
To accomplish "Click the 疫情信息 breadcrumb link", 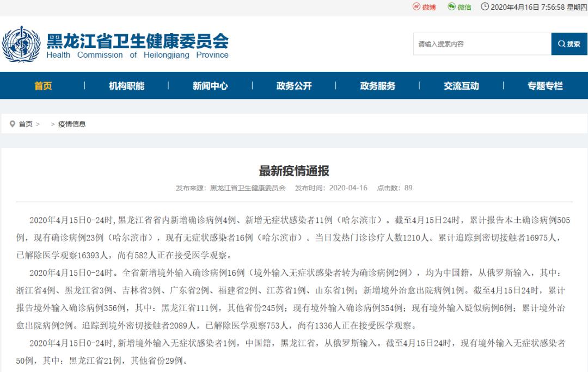I will point(72,124).
